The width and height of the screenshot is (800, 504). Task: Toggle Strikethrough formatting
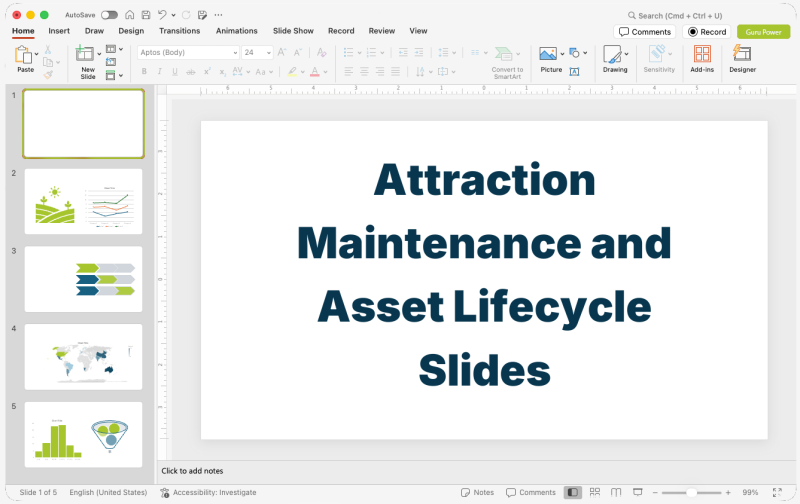pos(191,72)
